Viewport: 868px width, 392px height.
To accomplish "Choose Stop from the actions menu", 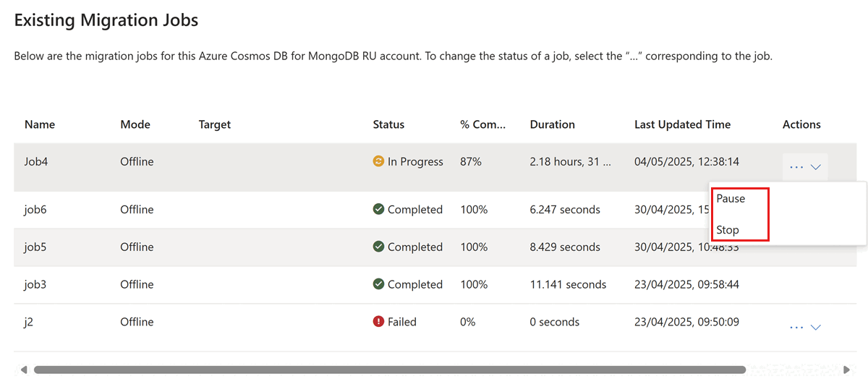I will click(728, 230).
